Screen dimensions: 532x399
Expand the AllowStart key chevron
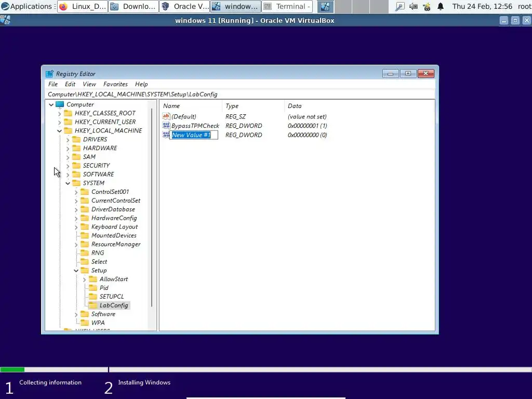click(84, 279)
